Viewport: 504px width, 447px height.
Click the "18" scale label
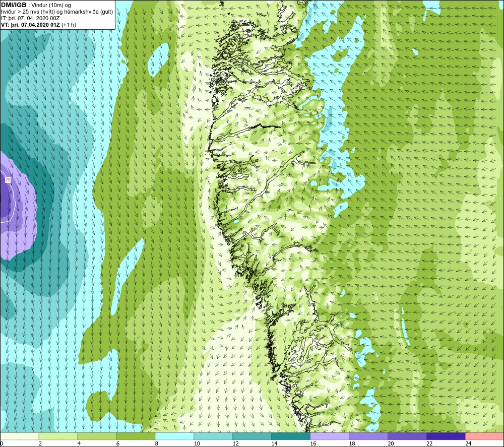click(x=352, y=443)
